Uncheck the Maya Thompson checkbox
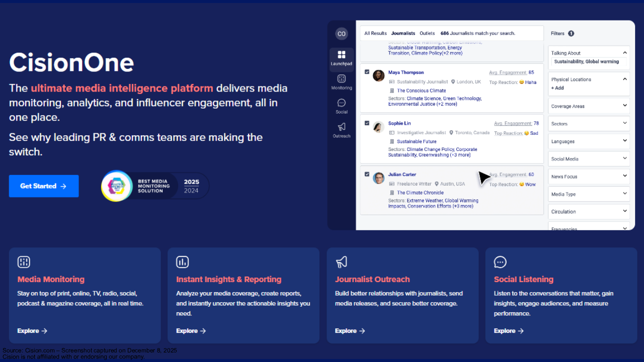The height and width of the screenshot is (362, 644). click(367, 72)
